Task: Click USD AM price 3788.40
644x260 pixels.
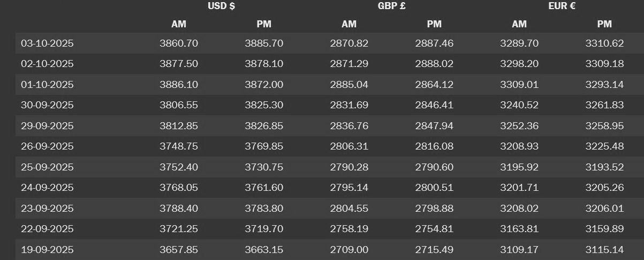Action: pos(179,209)
